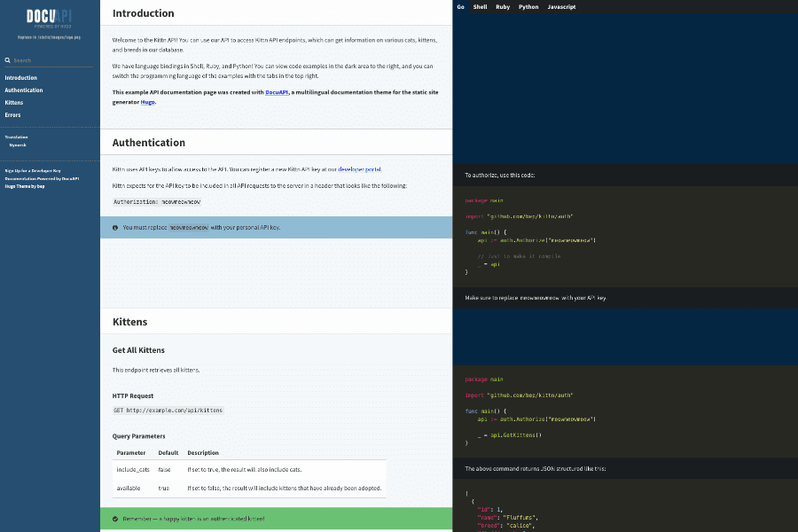Screen dimensions: 798x532
Task: Navigate to the Authentication section
Action: [x=23, y=90]
